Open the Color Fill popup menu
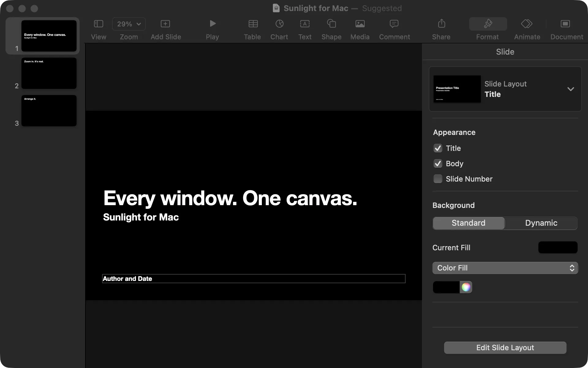Image resolution: width=588 pixels, height=368 pixels. (x=505, y=268)
